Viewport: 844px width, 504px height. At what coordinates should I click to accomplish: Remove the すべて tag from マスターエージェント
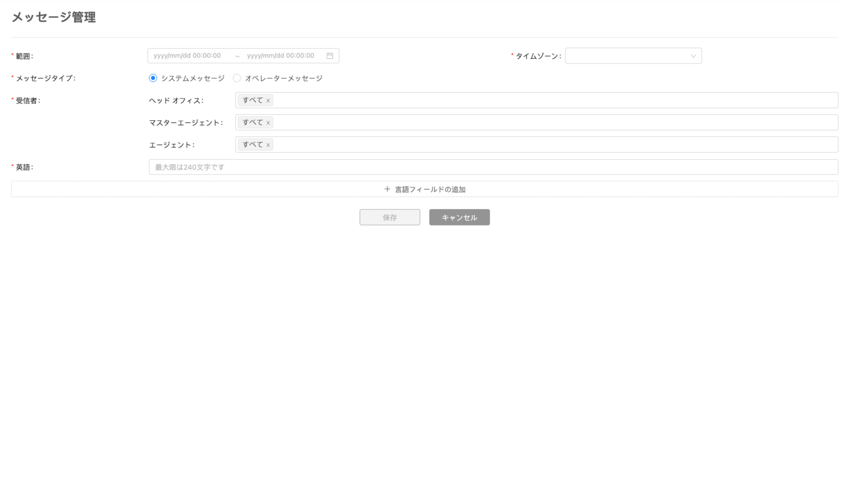click(268, 122)
